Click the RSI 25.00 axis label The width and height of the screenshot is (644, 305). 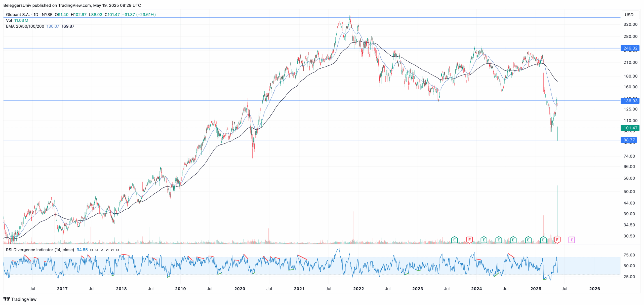pos(629,277)
